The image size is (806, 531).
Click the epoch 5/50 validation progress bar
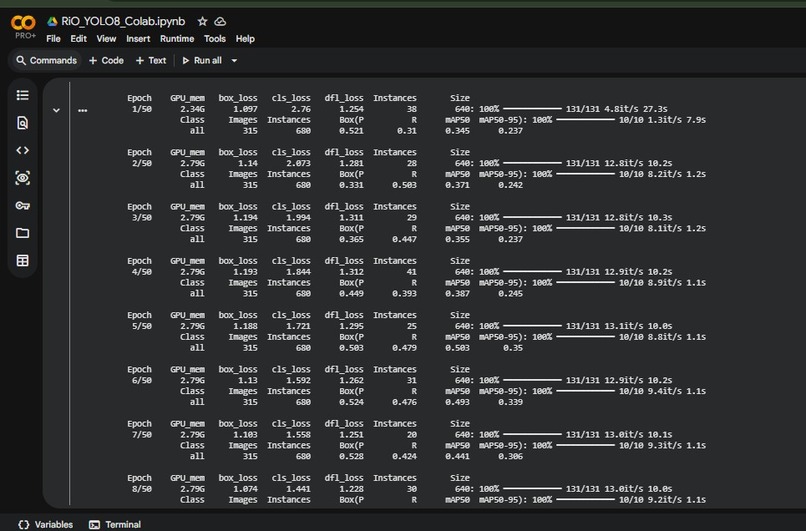click(x=585, y=337)
